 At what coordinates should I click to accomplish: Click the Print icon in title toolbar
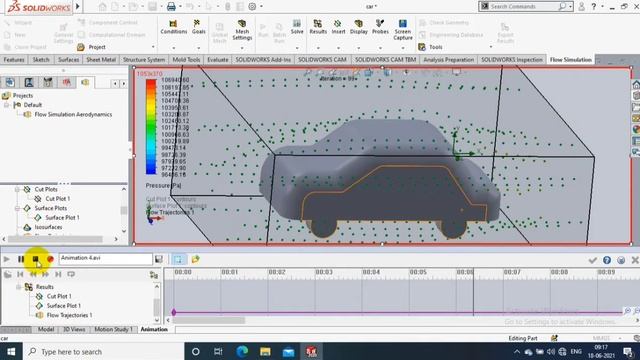pyautogui.click(x=171, y=7)
